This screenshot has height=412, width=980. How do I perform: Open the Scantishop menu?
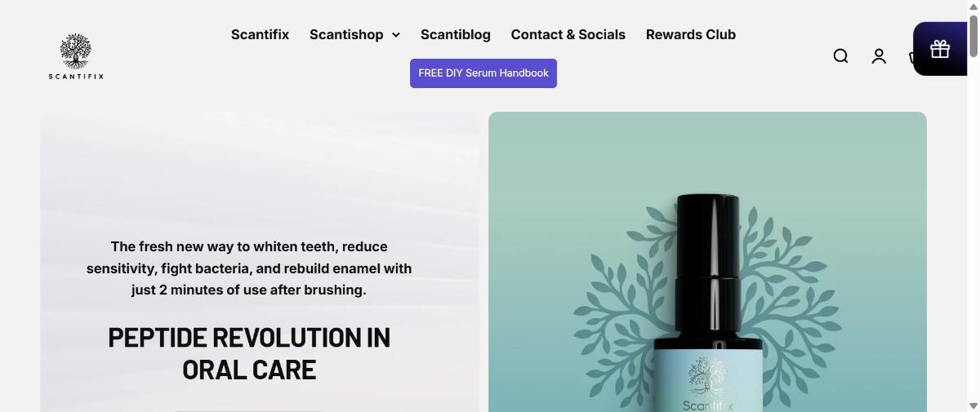pos(346,34)
